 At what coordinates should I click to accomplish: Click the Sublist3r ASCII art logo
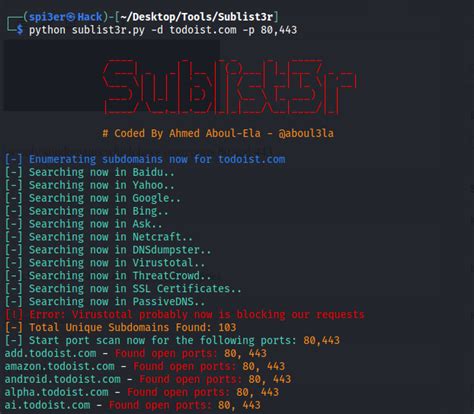pyautogui.click(x=229, y=87)
